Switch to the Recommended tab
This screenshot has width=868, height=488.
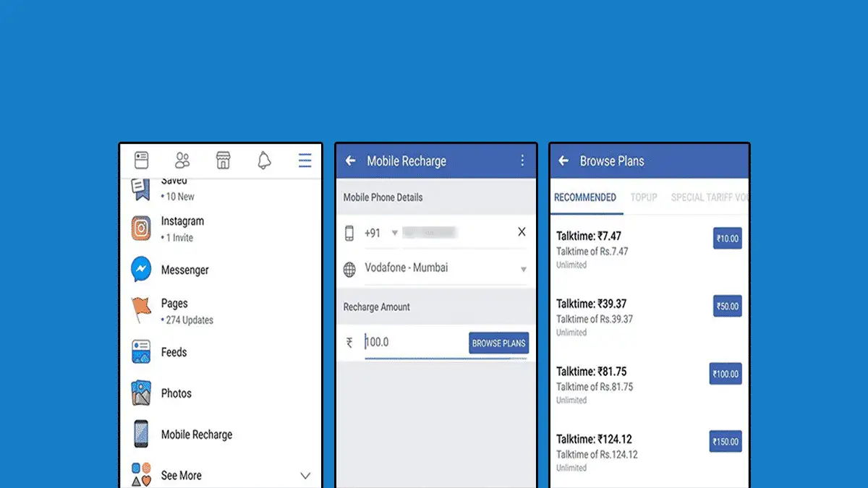pos(585,197)
